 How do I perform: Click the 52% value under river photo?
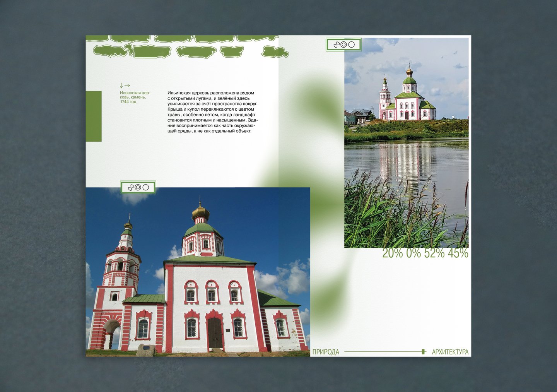click(x=434, y=253)
